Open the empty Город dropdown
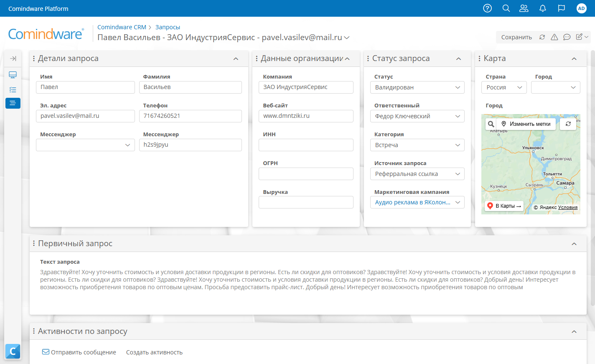The height and width of the screenshot is (364, 595). 556,87
